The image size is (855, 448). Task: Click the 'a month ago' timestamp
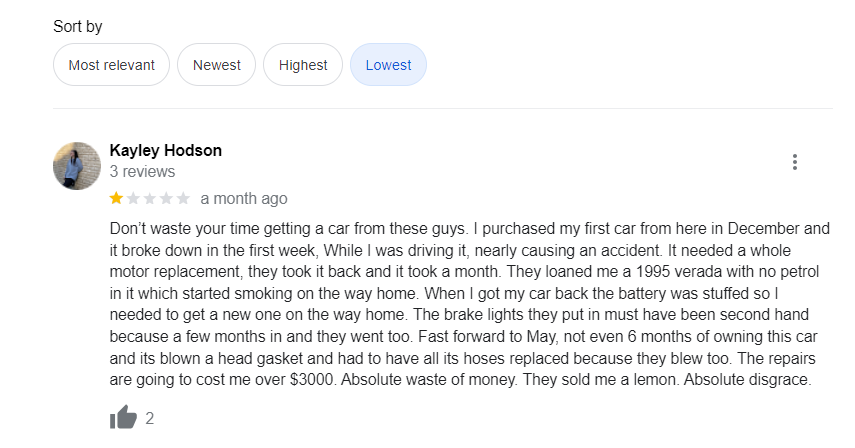pos(243,198)
